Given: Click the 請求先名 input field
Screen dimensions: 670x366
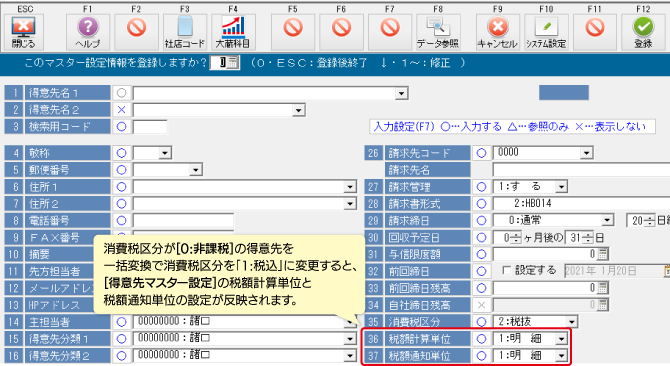Looking at the screenshot, I should tap(581, 170).
